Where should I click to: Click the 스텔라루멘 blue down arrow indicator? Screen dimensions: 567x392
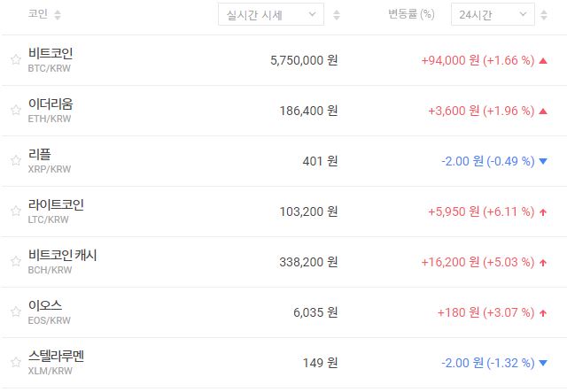coord(542,363)
